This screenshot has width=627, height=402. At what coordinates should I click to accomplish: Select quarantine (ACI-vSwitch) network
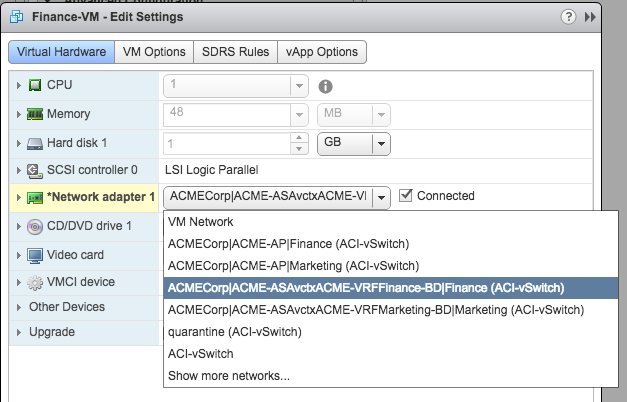[391, 332]
